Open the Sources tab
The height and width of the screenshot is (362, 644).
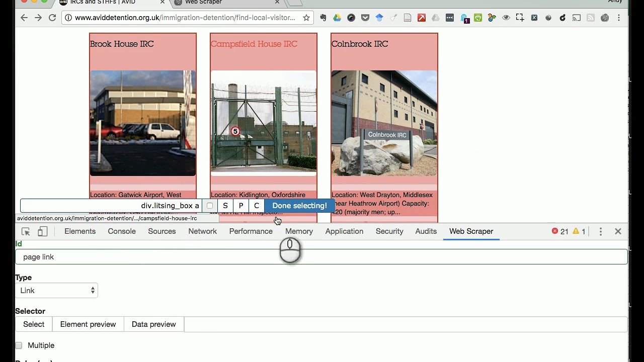(x=162, y=231)
